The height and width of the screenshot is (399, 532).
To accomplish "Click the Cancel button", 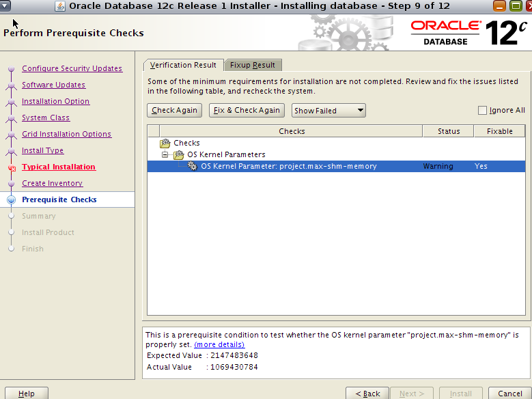I will (x=510, y=394).
